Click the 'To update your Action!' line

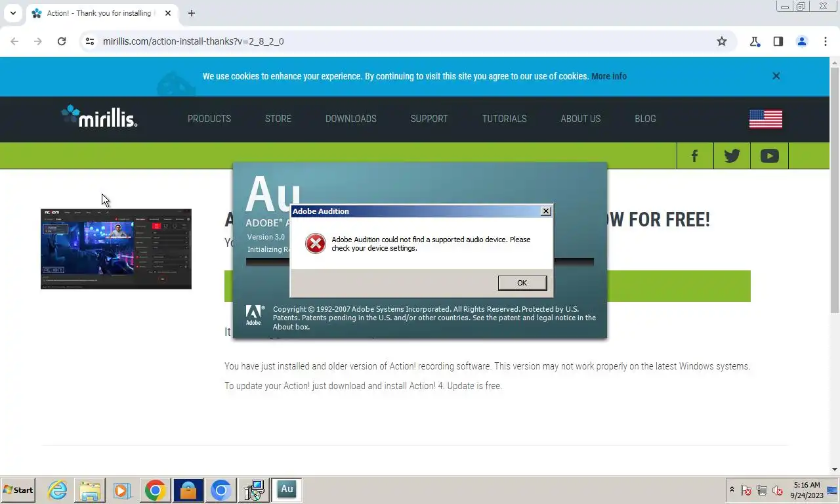(x=363, y=386)
